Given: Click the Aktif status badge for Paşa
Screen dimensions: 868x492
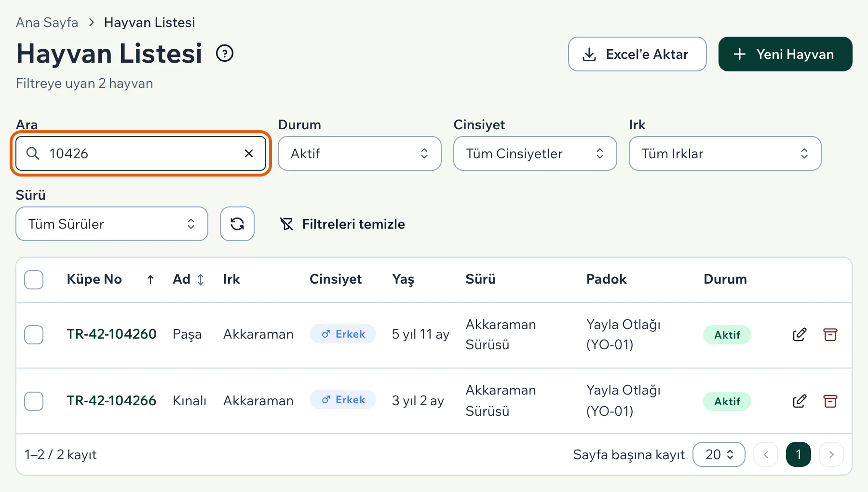Looking at the screenshot, I should click(x=727, y=335).
